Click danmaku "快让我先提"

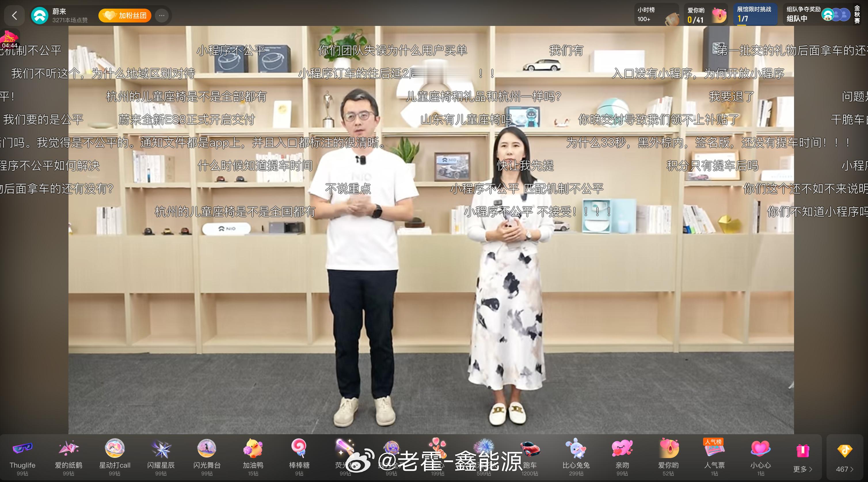(x=525, y=166)
